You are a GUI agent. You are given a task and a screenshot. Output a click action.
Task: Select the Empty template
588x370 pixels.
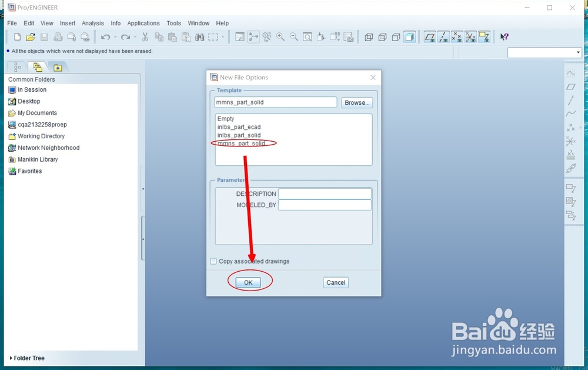(x=226, y=119)
